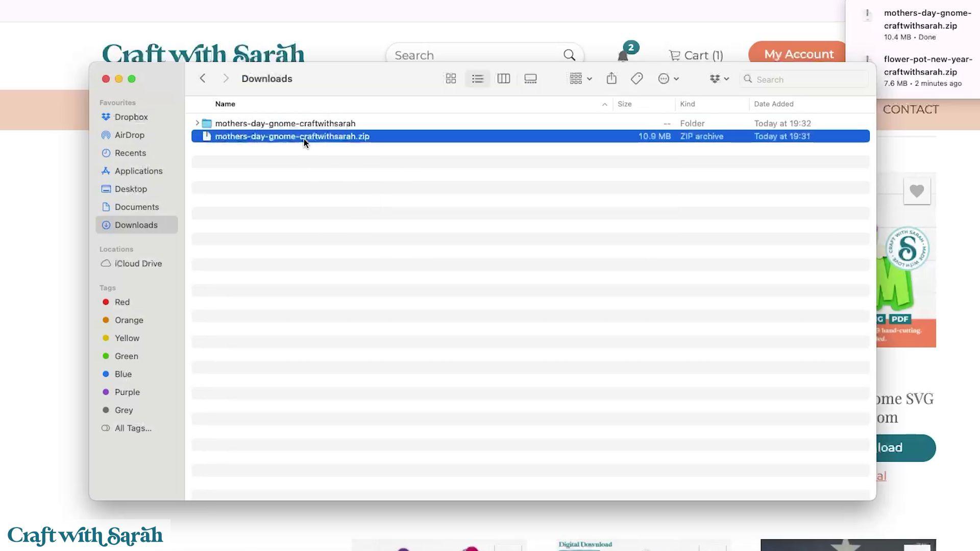This screenshot has width=980, height=551.
Task: Click the Today at 19:31 date cell
Action: 782,136
